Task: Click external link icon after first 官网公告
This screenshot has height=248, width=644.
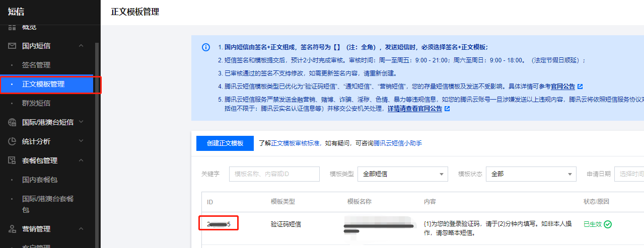Action: click(x=580, y=87)
